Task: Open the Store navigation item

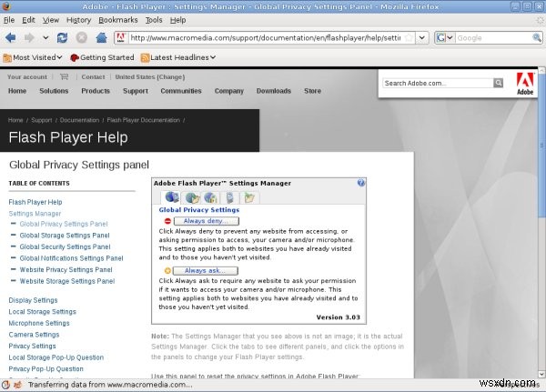Action: [312, 91]
